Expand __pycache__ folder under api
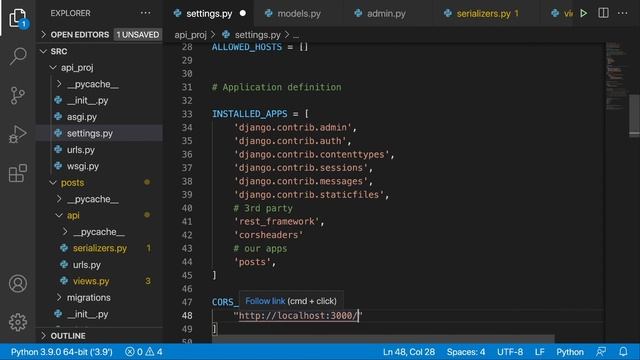 point(99,232)
